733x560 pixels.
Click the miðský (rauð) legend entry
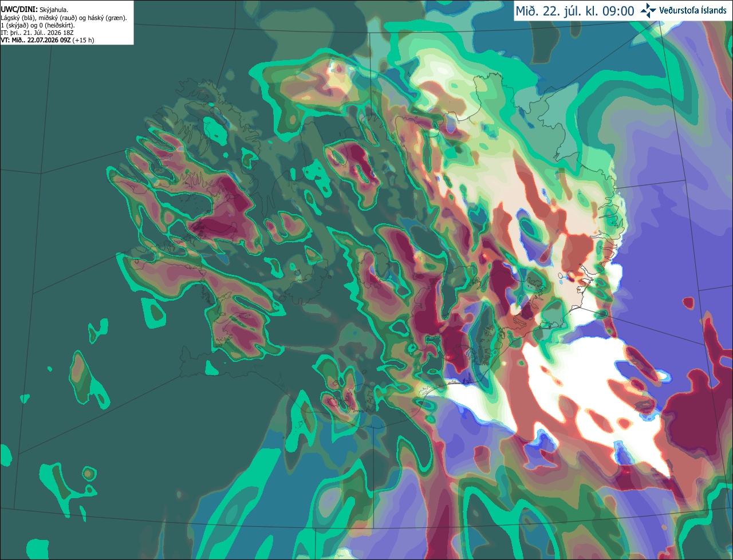tap(59, 18)
